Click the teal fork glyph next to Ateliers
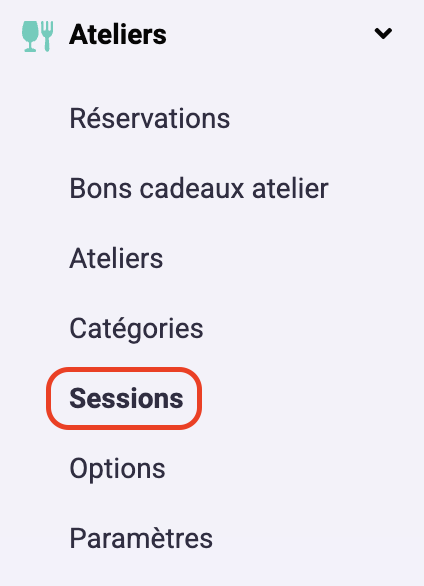Viewport: 424px width, 586px height. tap(47, 36)
